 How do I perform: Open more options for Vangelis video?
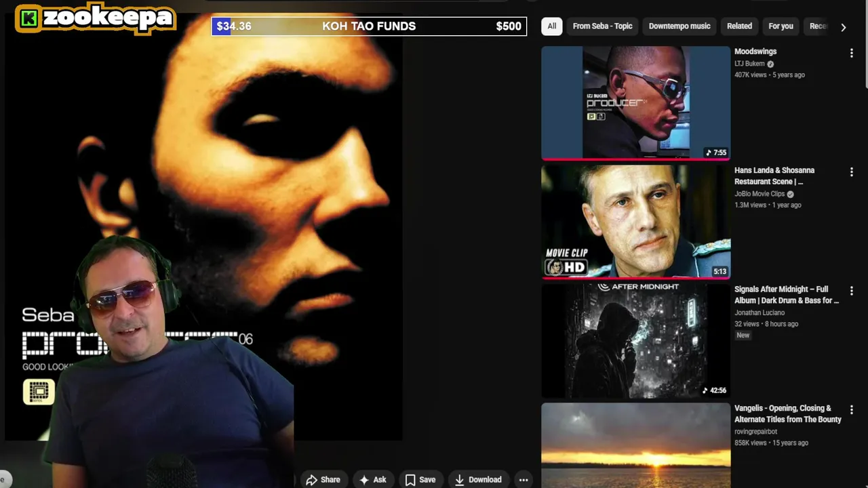[851, 410]
